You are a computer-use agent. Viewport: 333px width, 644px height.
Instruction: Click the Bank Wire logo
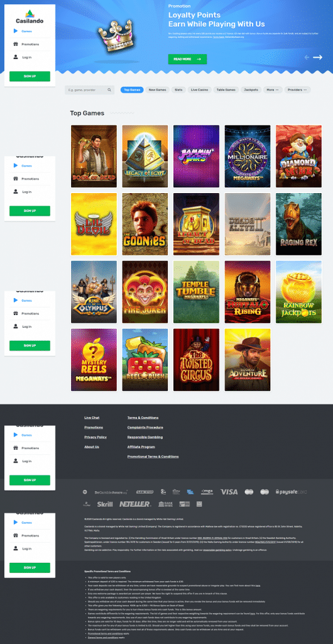(166, 504)
